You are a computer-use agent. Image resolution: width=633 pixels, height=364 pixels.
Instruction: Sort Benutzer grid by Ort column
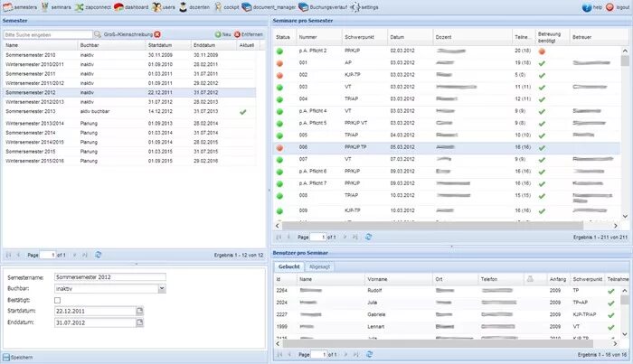click(x=455, y=279)
